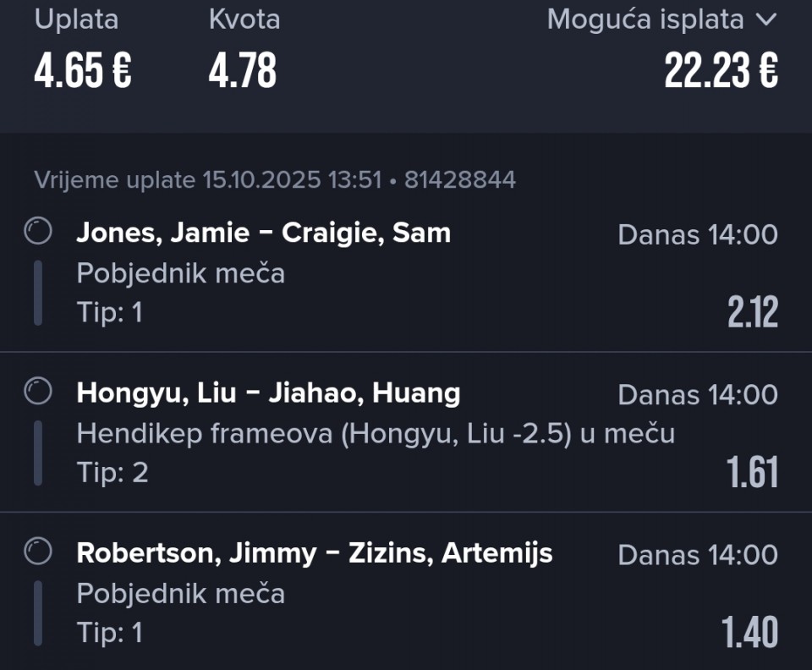Tap status circle for Robertson–Zizins match
Image resolution: width=812 pixels, height=670 pixels.
[x=38, y=552]
